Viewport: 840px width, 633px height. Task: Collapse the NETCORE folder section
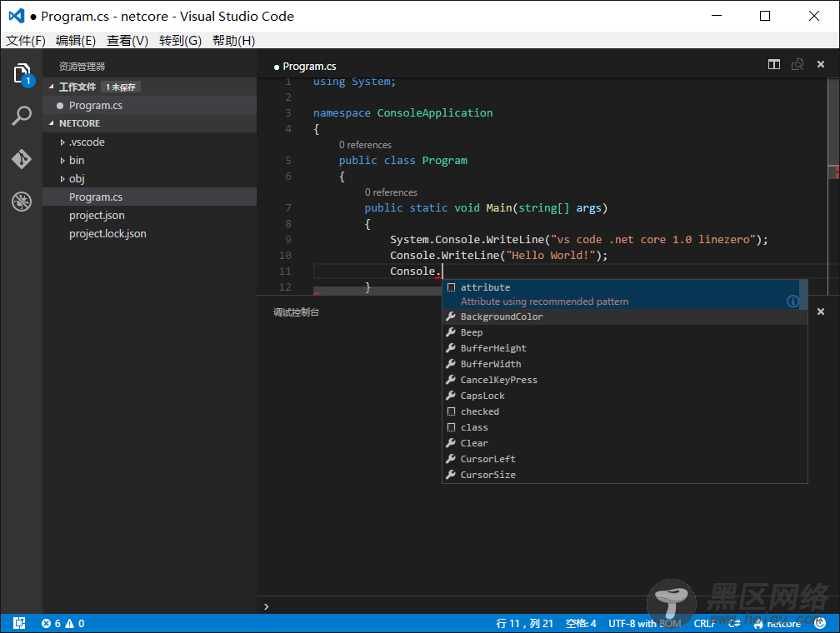pyautogui.click(x=52, y=123)
